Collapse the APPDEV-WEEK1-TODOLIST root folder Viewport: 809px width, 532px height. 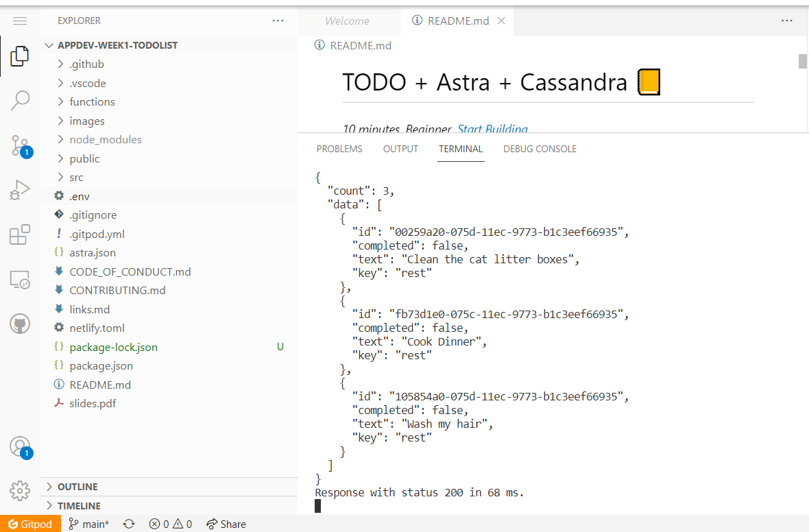[x=169, y=45]
